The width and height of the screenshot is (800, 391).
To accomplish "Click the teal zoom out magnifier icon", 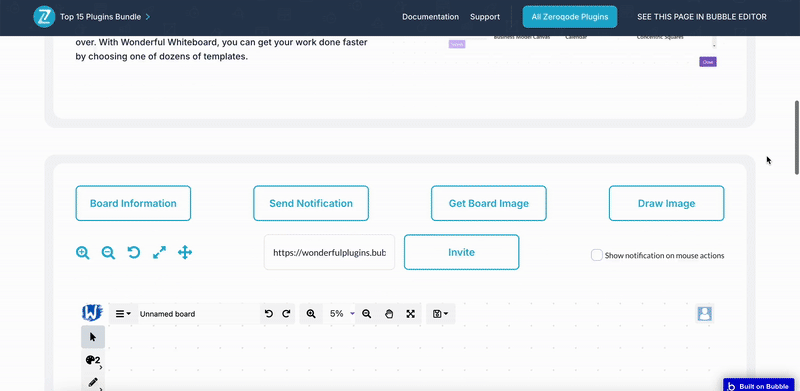I will click(108, 252).
